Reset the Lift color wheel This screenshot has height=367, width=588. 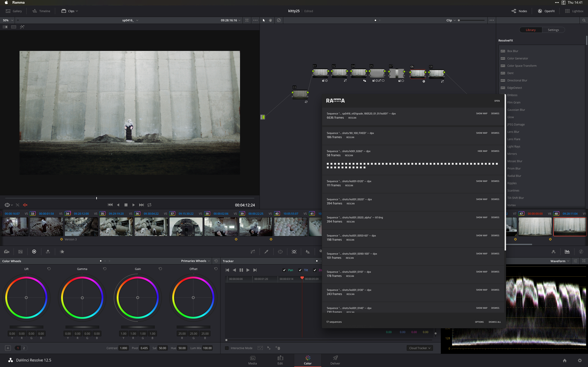[x=49, y=269]
